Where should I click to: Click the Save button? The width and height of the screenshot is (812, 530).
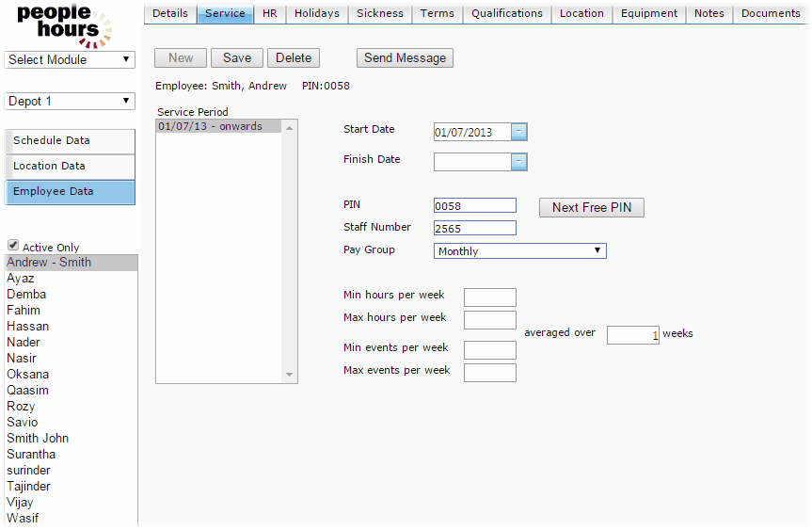pos(237,58)
